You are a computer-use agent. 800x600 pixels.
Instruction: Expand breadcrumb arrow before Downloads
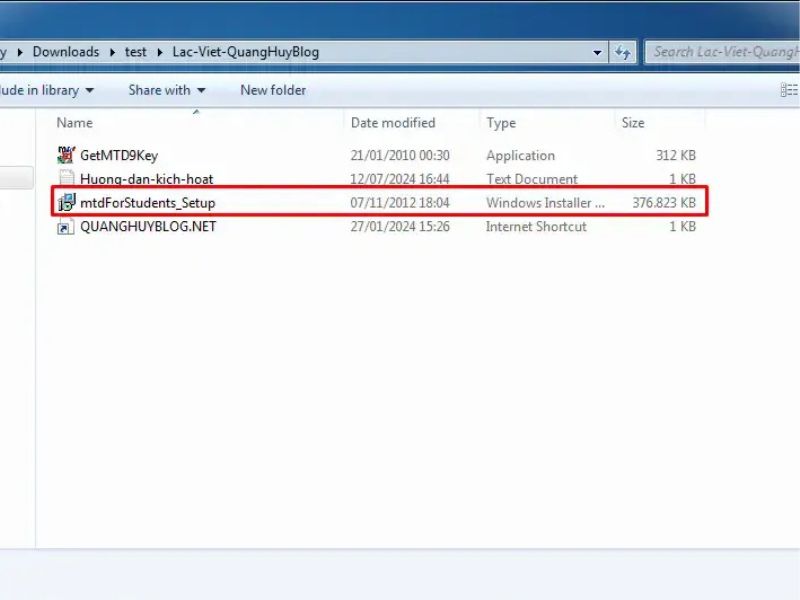20,52
